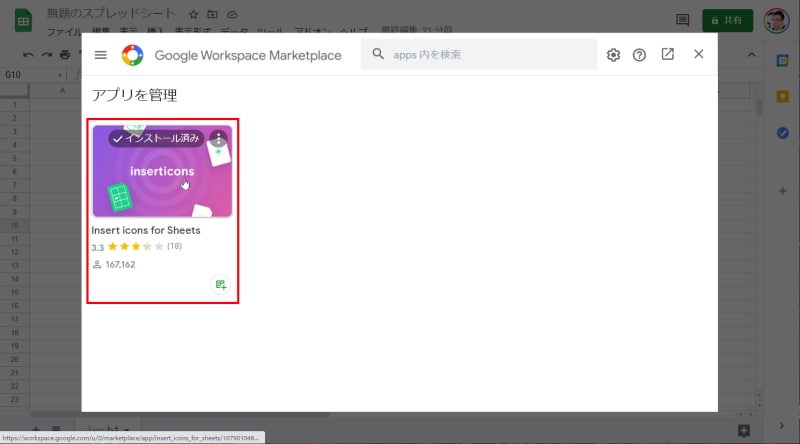Select row 1 header in Sheets
This screenshot has width=800, height=444.
point(14,105)
